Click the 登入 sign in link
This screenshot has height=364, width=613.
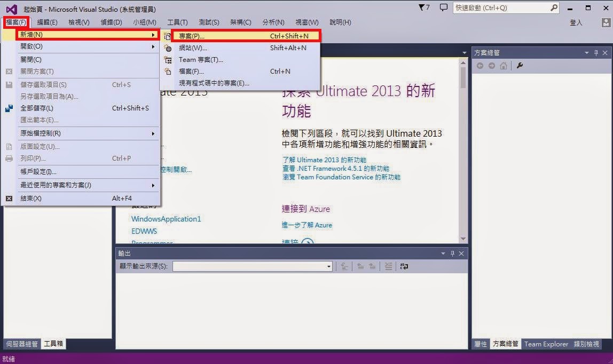[x=576, y=22]
